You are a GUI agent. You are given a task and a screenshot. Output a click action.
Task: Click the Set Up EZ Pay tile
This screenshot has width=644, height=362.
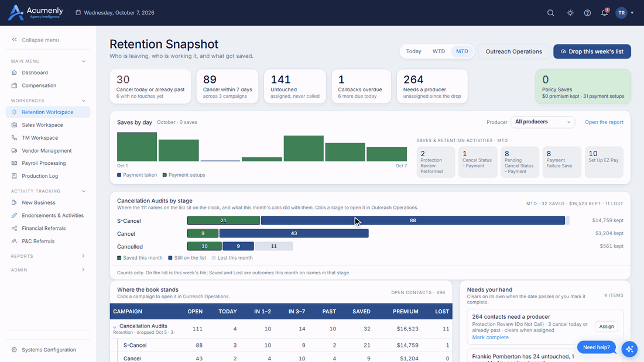[x=604, y=162]
